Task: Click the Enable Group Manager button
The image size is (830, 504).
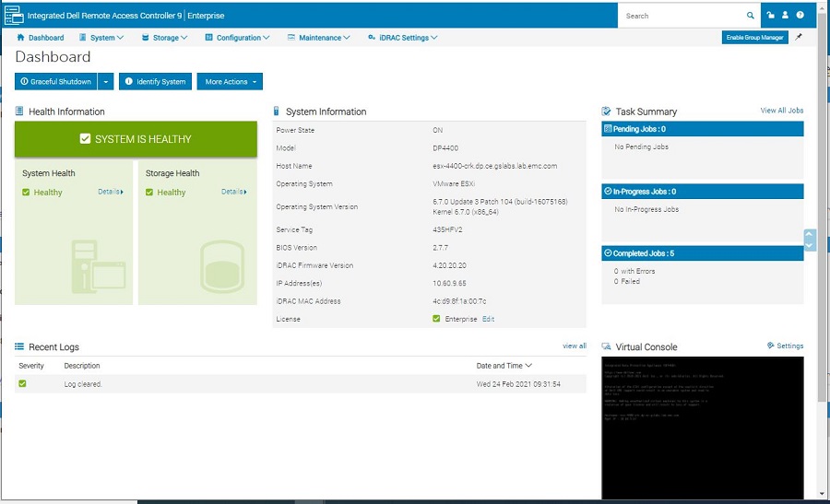Action: (754, 38)
